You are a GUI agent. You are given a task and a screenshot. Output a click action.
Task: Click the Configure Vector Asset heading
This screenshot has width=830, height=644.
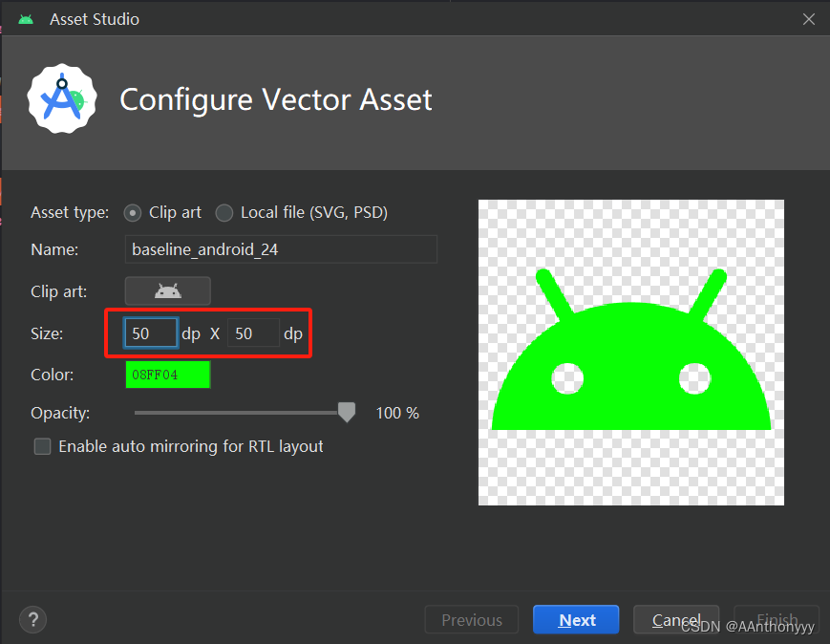pos(276,99)
